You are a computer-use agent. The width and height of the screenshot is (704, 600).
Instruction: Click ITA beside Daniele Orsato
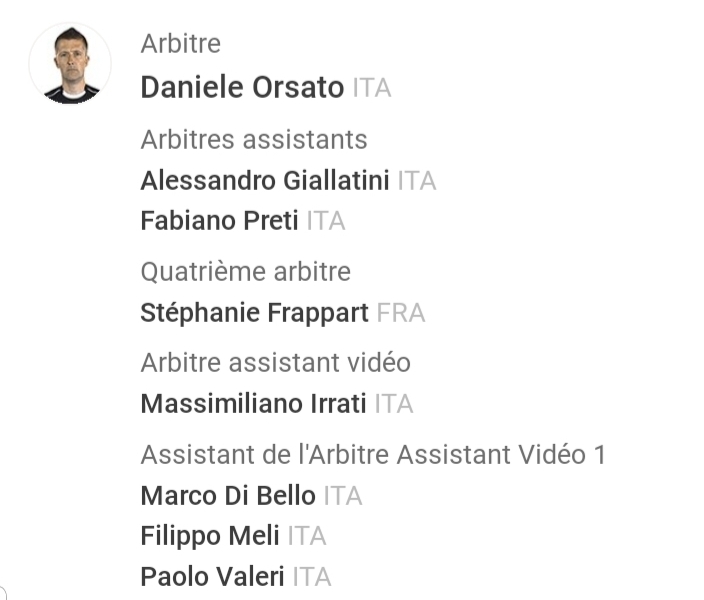pos(372,88)
